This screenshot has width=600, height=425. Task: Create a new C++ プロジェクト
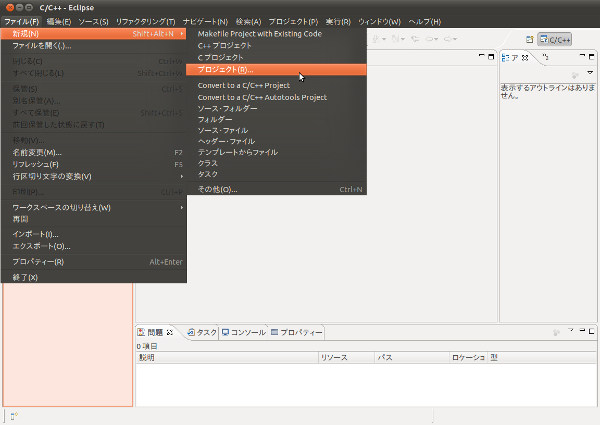276,46
